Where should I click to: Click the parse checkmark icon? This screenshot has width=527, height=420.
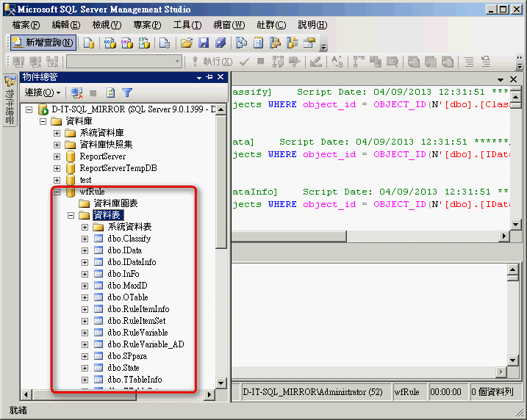click(244, 62)
